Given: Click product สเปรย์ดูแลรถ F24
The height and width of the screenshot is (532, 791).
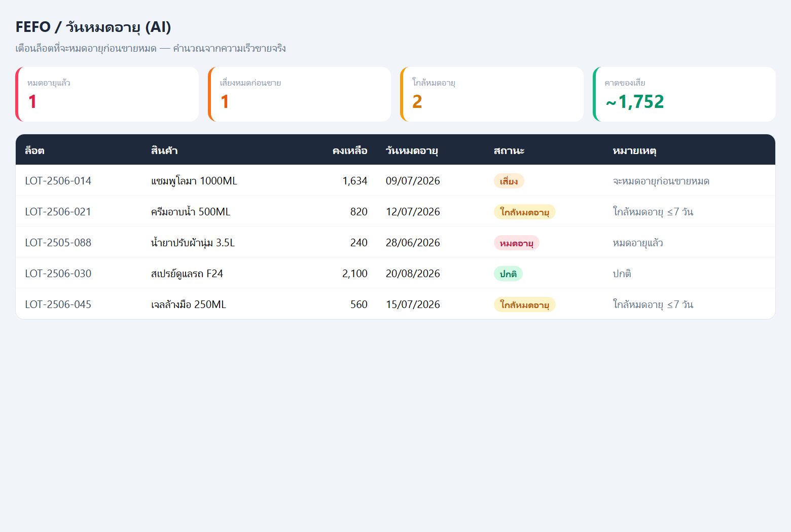Looking at the screenshot, I should pyautogui.click(x=187, y=274).
